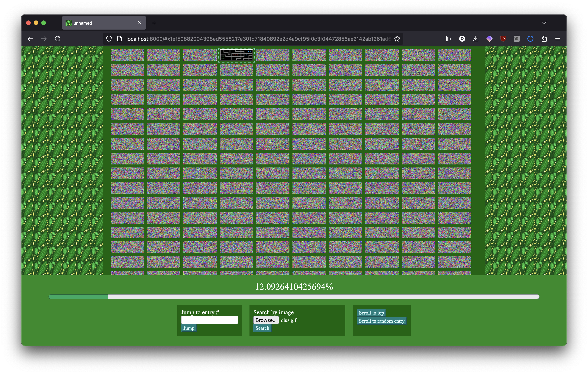Screen dimensions: 588x374
Task: Open the Downloads panel
Action: tap(476, 39)
